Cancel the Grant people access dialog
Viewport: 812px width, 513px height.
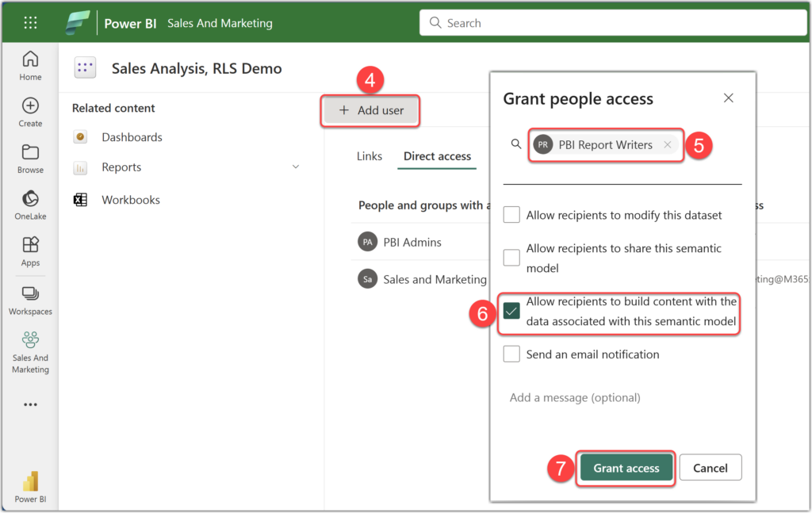pyautogui.click(x=710, y=468)
